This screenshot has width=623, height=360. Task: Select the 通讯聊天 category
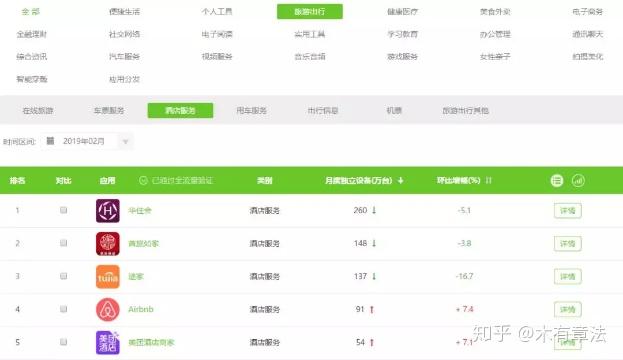coord(588,34)
